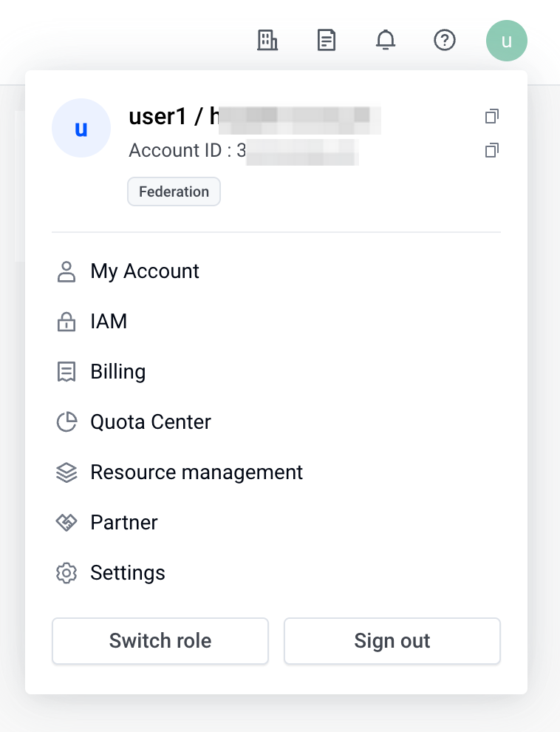The width and height of the screenshot is (560, 732).
Task: Open the notifications bell
Action: (x=386, y=40)
